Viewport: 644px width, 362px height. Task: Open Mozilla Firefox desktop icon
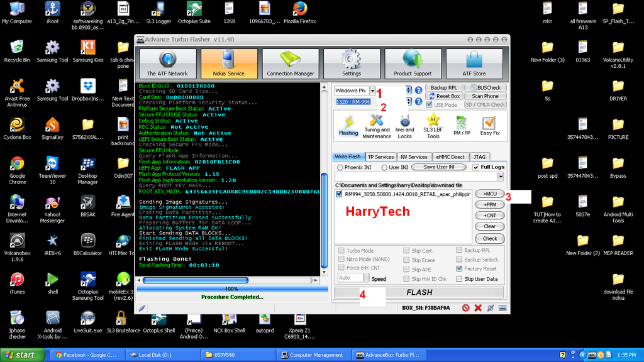300,13
